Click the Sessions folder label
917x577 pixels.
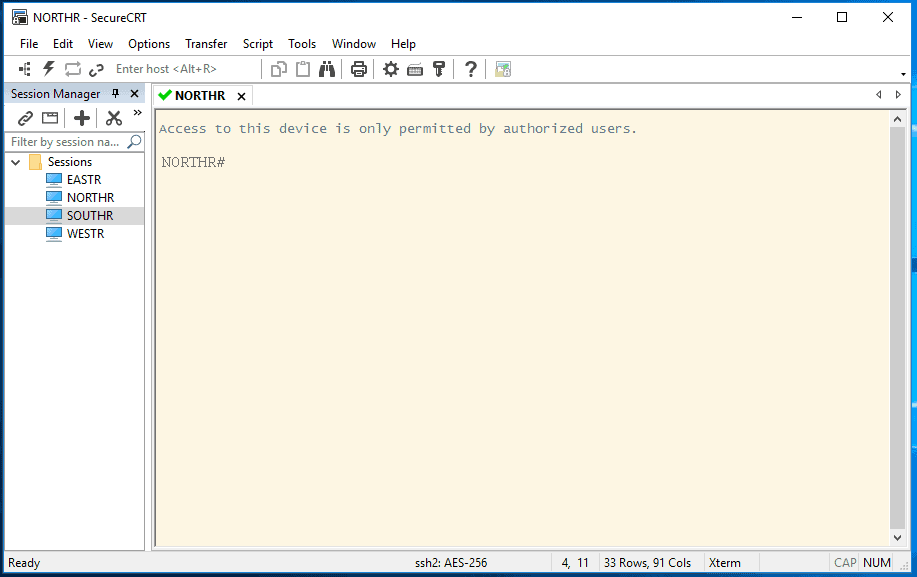[70, 162]
